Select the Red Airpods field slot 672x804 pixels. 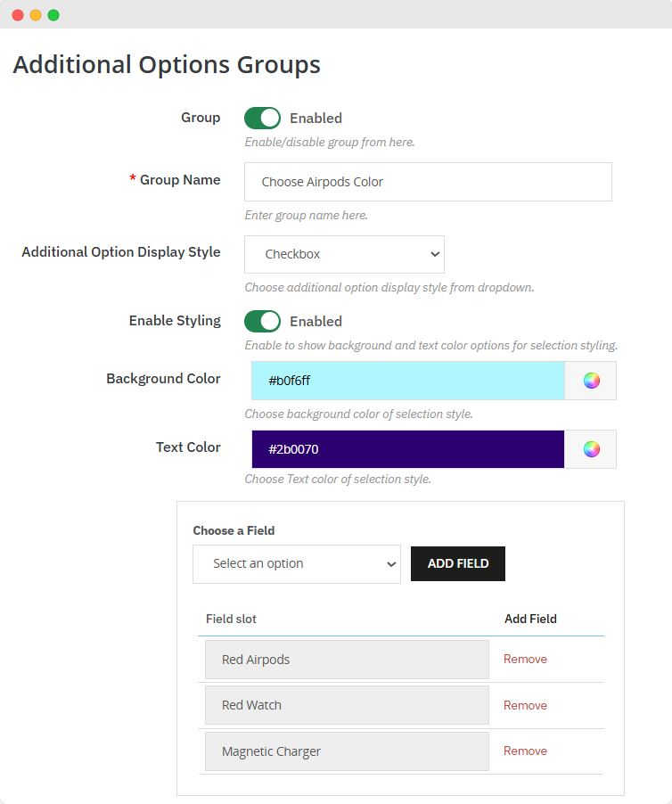tap(347, 660)
